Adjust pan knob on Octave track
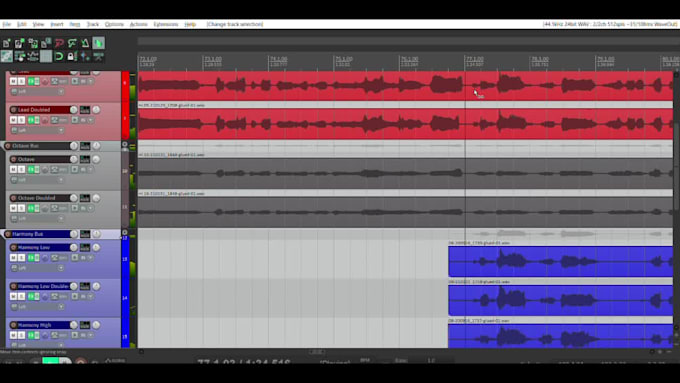680x383 pixels. coord(96,159)
